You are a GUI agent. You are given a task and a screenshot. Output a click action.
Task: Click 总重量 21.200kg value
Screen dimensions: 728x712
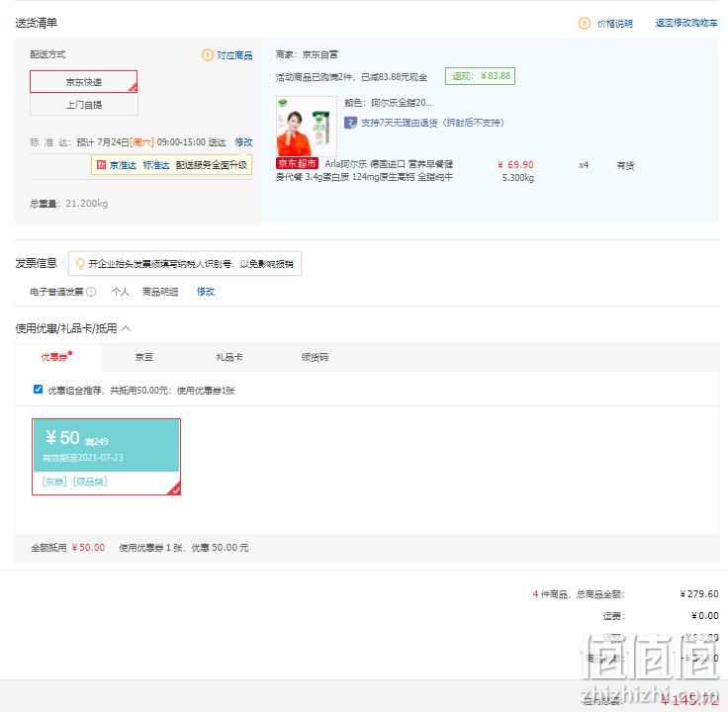pos(86,204)
